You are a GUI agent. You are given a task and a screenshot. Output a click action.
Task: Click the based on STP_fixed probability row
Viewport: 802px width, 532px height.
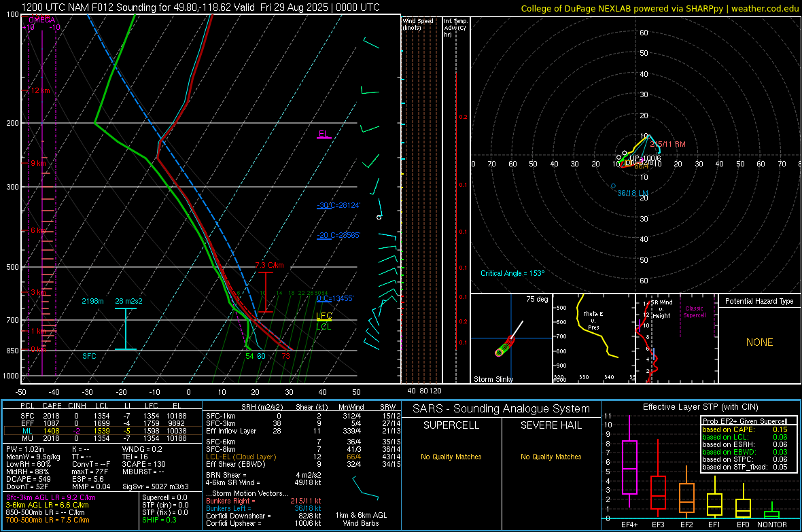pos(745,467)
